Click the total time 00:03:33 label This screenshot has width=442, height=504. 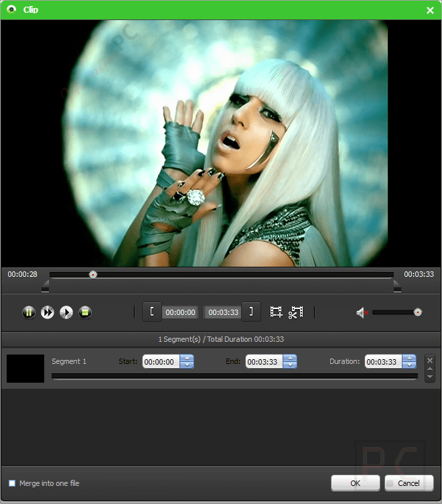click(x=419, y=274)
